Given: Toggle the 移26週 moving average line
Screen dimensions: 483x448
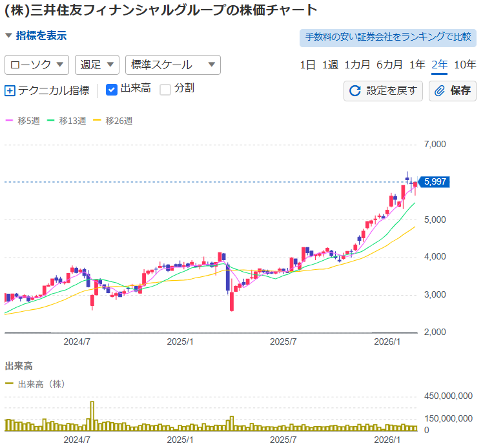Looking at the screenshot, I should pos(112,121).
